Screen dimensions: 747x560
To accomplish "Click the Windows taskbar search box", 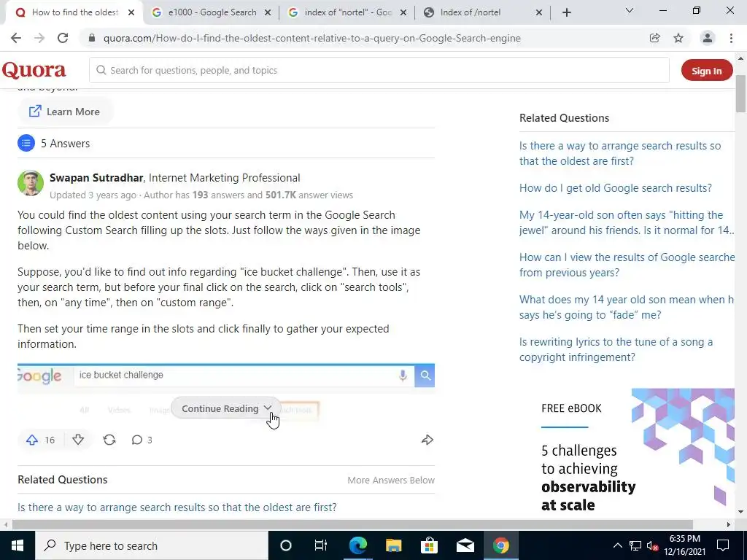I will point(152,545).
